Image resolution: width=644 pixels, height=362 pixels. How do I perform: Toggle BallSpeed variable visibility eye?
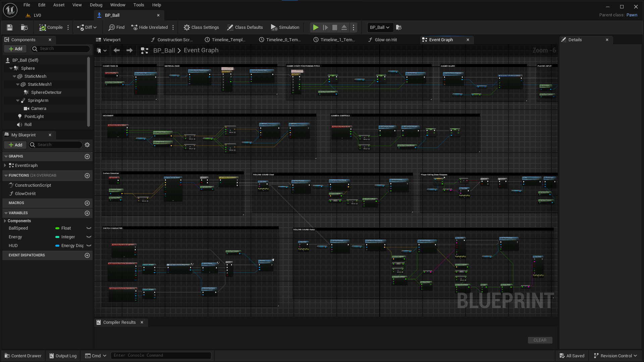[x=89, y=228]
